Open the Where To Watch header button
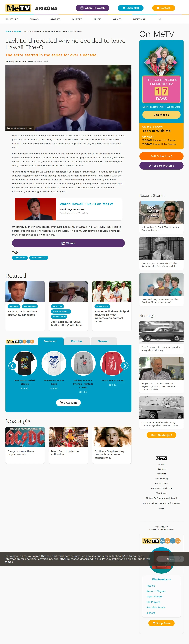Screen dimensions: 189x644 pyautogui.click(x=93, y=8)
